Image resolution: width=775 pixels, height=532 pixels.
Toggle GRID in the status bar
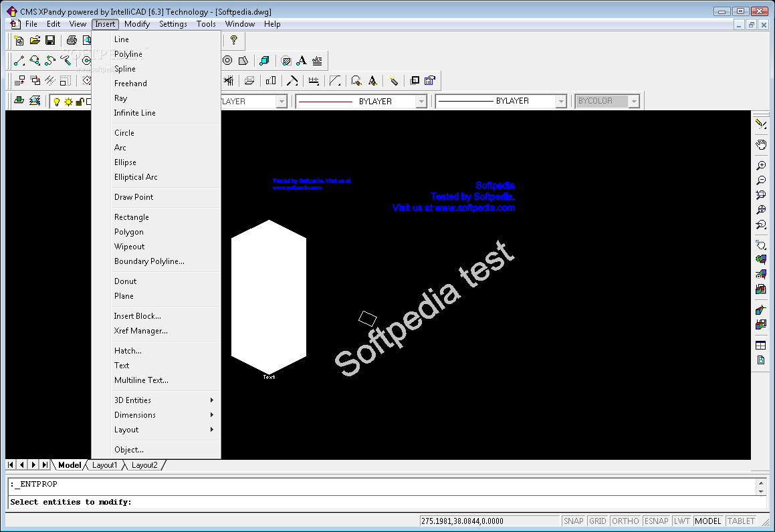(x=598, y=521)
